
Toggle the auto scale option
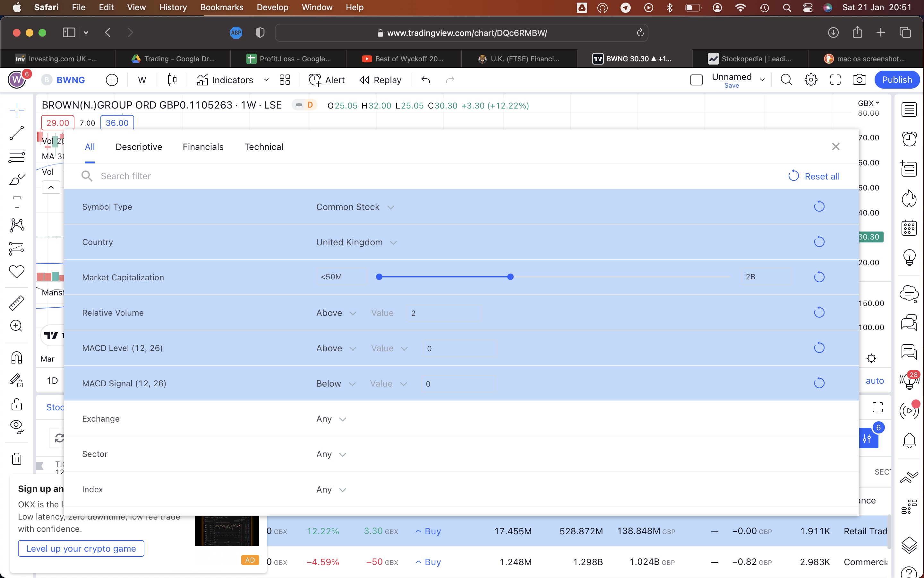[x=874, y=381]
